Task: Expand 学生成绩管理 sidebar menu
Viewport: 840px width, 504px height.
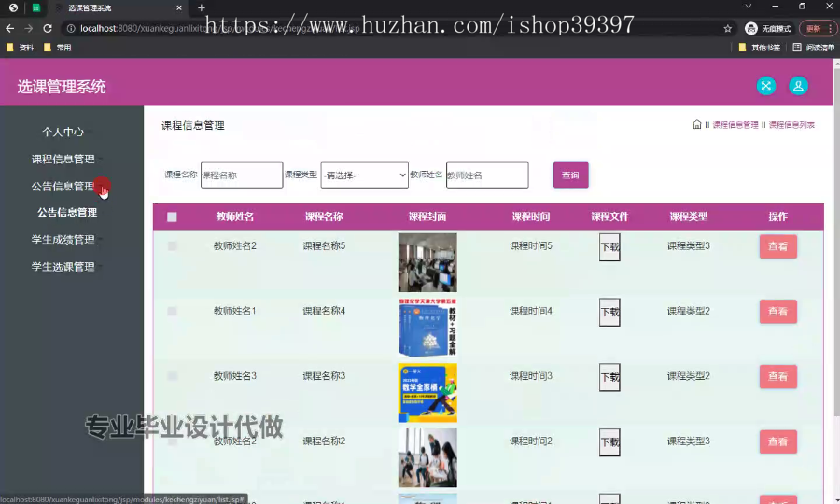Action: (63, 240)
